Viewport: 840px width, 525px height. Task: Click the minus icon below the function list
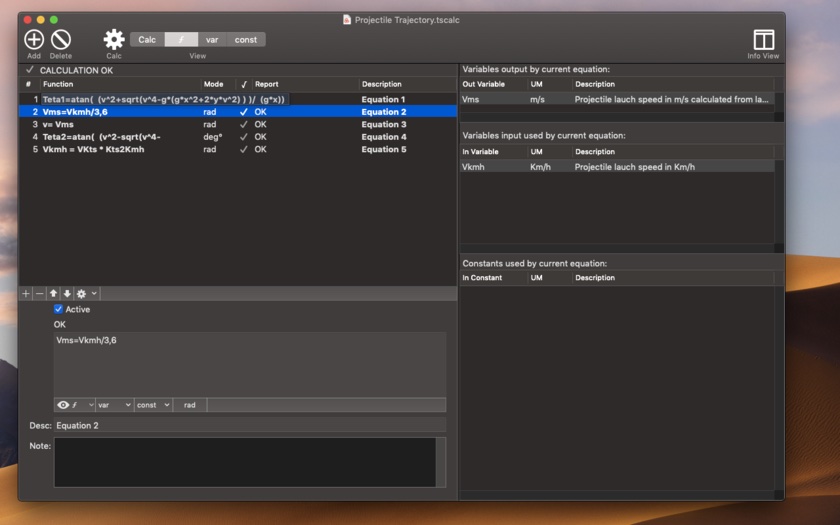(x=40, y=294)
